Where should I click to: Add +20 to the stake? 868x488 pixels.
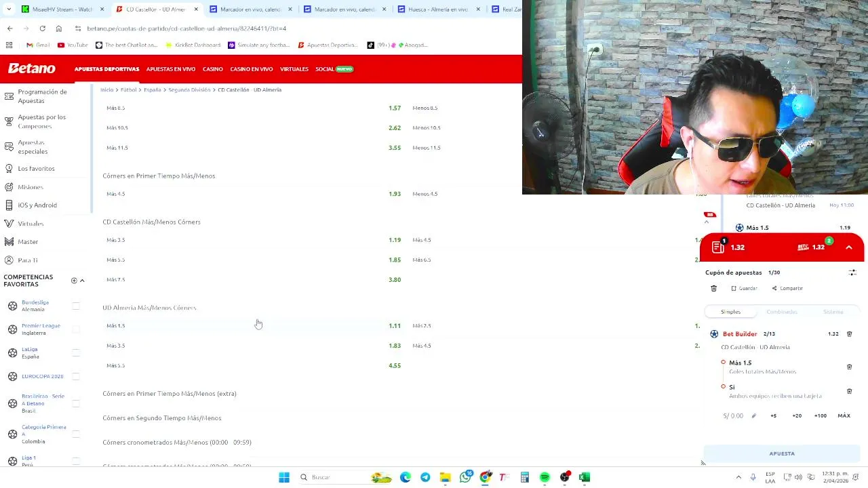[797, 415]
